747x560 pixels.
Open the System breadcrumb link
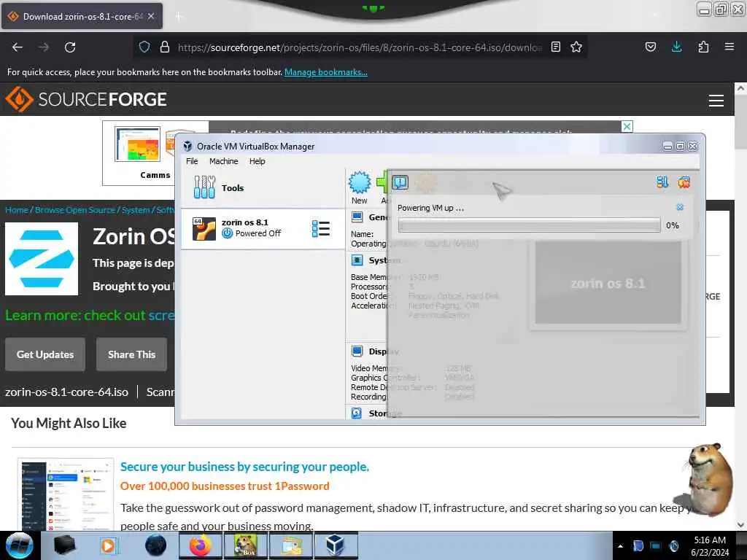(136, 210)
